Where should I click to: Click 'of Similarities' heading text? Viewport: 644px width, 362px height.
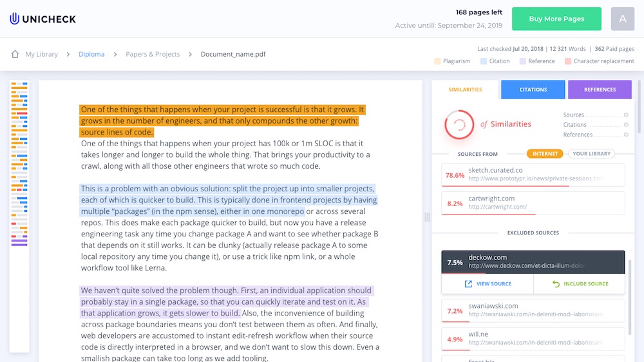tap(506, 124)
